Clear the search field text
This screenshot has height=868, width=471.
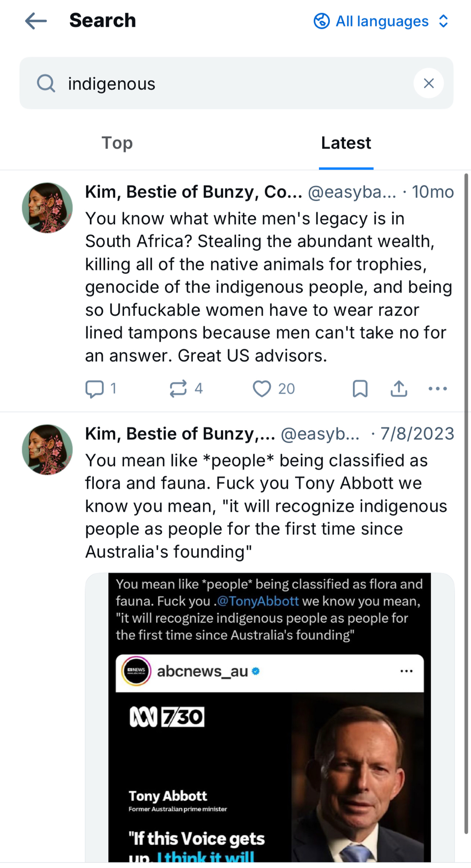point(428,83)
